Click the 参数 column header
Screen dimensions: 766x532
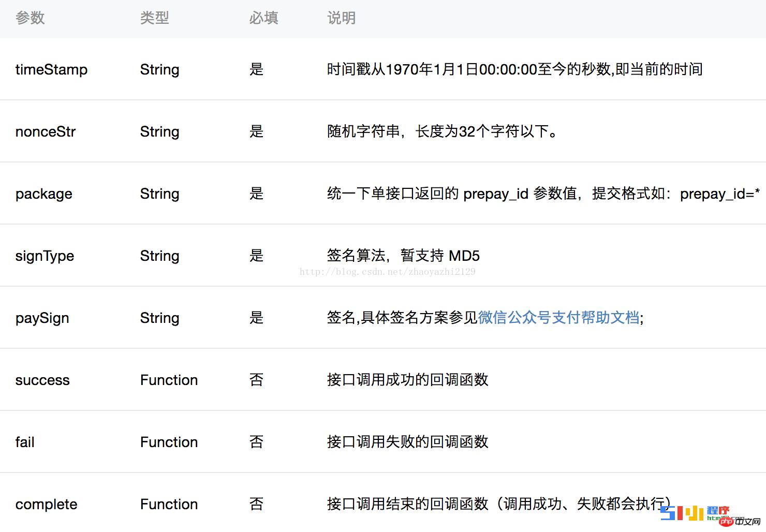point(30,18)
